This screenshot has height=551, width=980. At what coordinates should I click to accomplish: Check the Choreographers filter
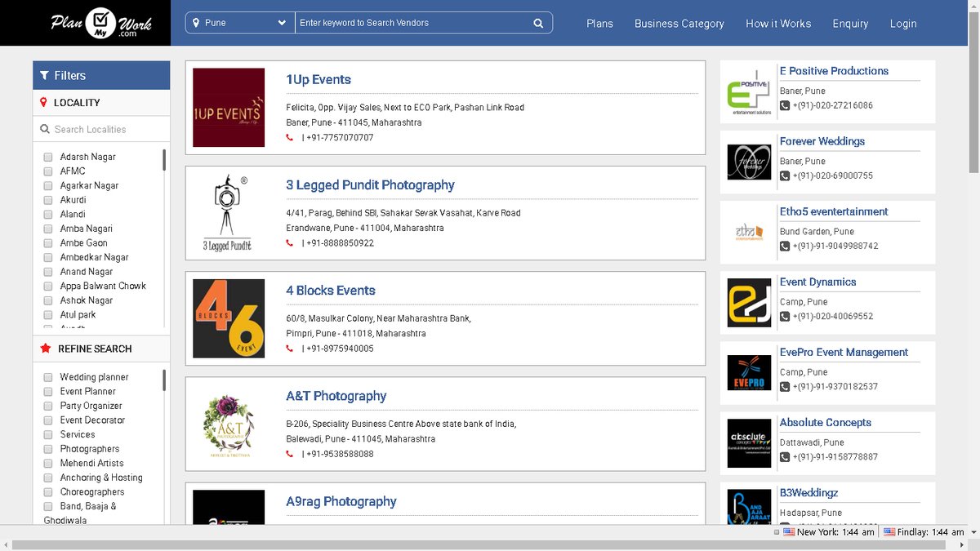48,493
